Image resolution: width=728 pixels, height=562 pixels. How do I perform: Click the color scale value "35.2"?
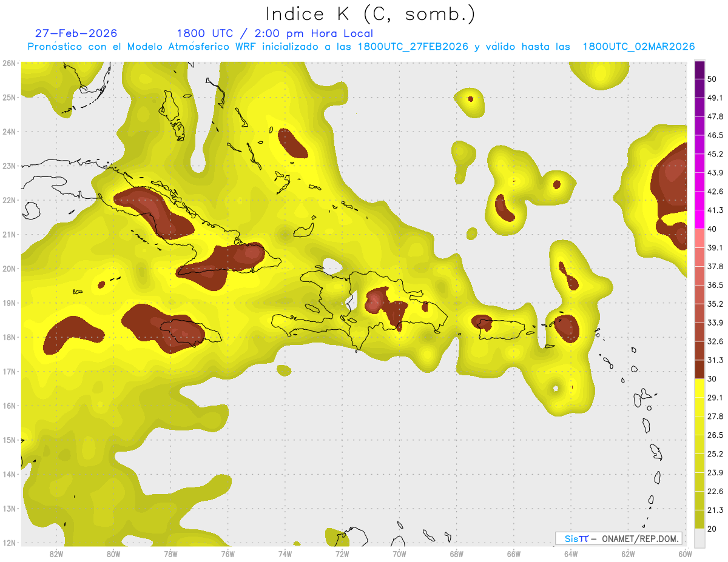(715, 304)
